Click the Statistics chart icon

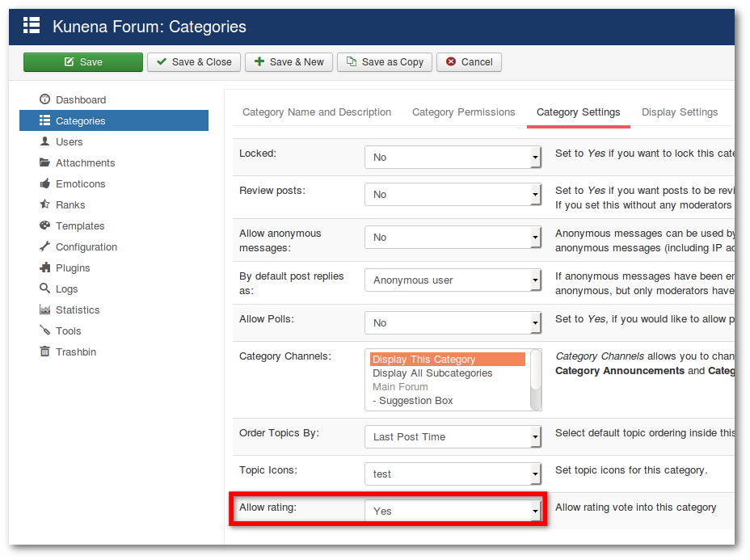44,309
